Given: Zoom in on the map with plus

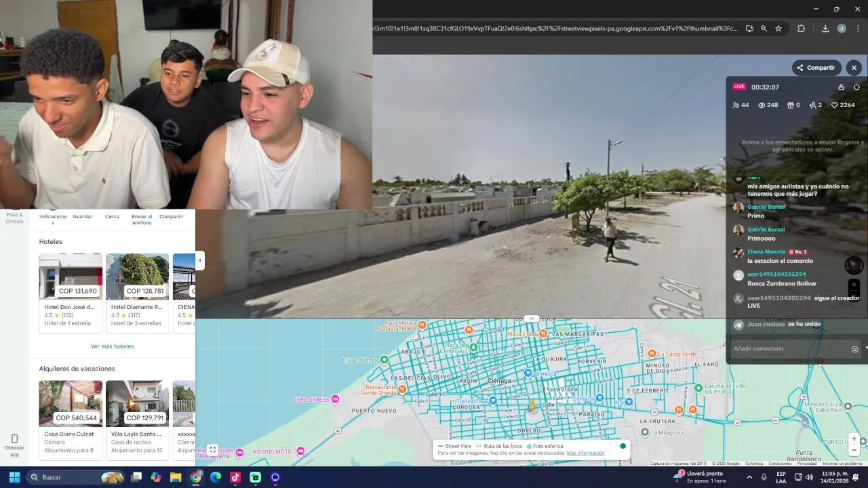Looking at the screenshot, I should 854,439.
